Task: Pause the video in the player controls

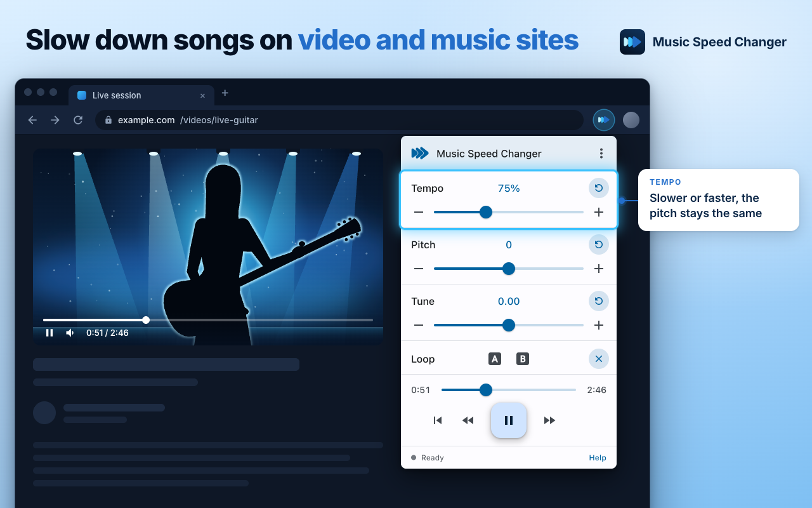Action: 49,333
